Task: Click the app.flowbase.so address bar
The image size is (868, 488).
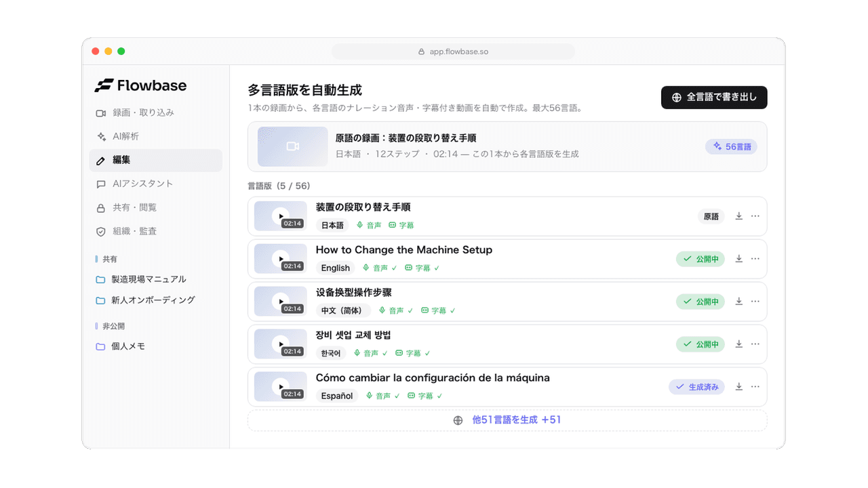Action: (x=453, y=52)
